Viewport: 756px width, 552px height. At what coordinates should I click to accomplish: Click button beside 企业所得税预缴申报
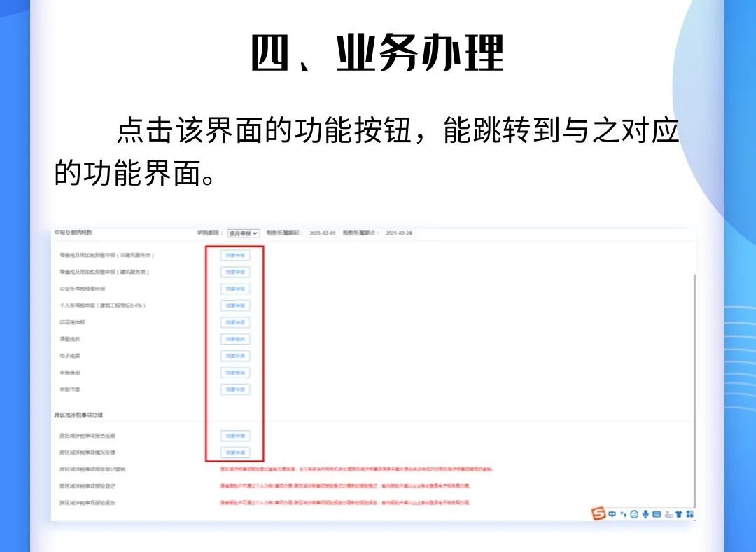(235, 289)
